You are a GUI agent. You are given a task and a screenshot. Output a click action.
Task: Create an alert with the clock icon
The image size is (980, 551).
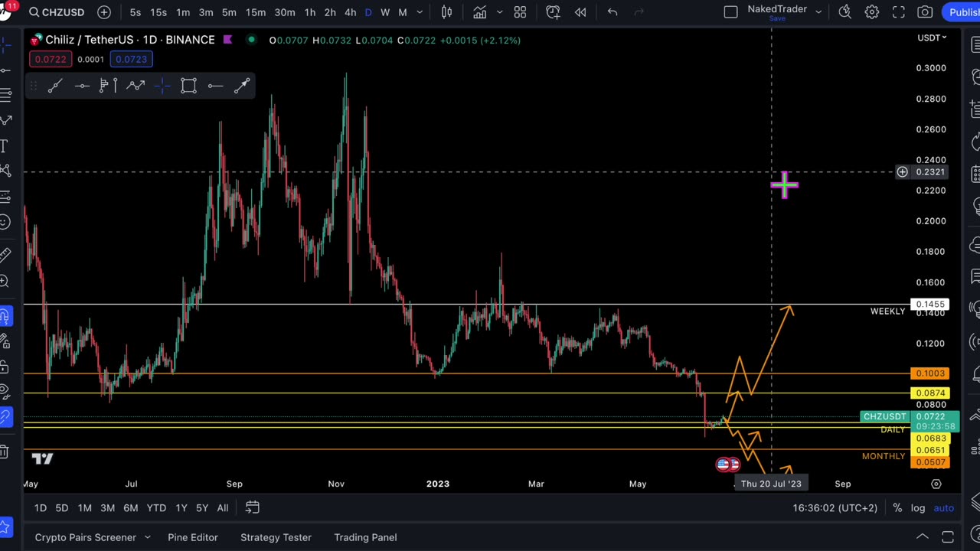(x=553, y=12)
